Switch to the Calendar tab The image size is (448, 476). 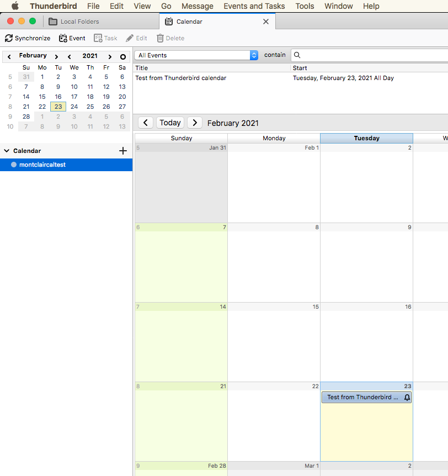point(217,22)
